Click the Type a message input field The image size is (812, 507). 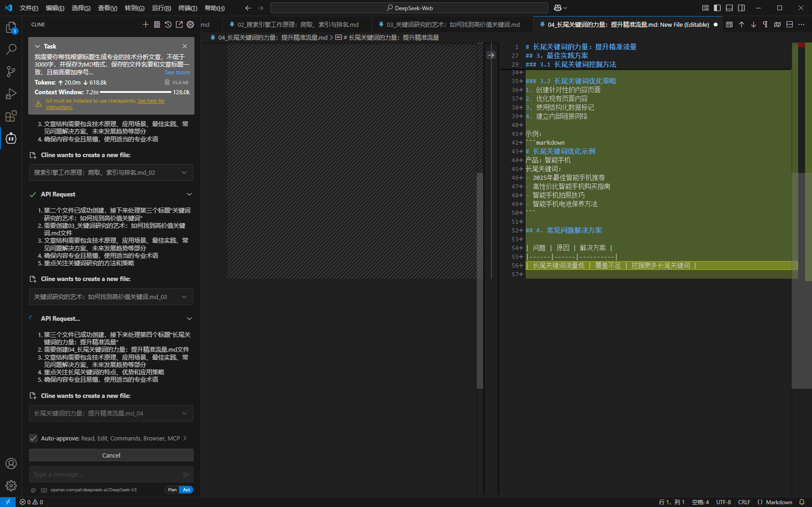(105, 475)
